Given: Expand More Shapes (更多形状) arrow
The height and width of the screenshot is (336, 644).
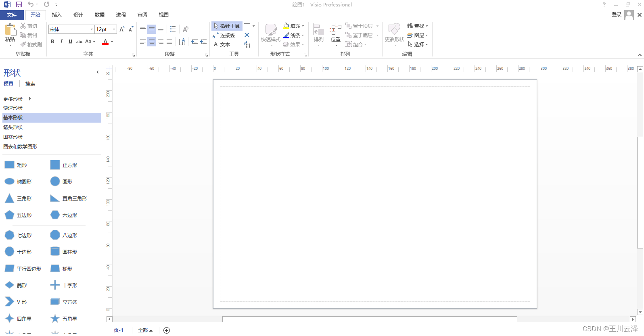Looking at the screenshot, I should click(30, 99).
